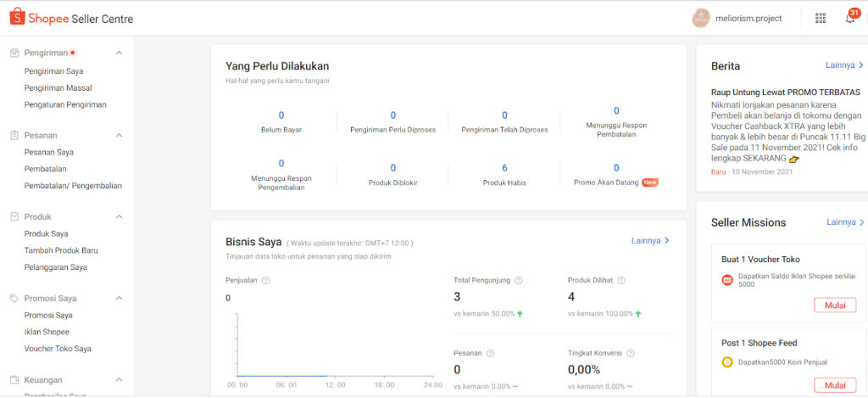Click the Menunggu Respon Pembatalan count
The width and height of the screenshot is (868, 398).
(x=616, y=111)
